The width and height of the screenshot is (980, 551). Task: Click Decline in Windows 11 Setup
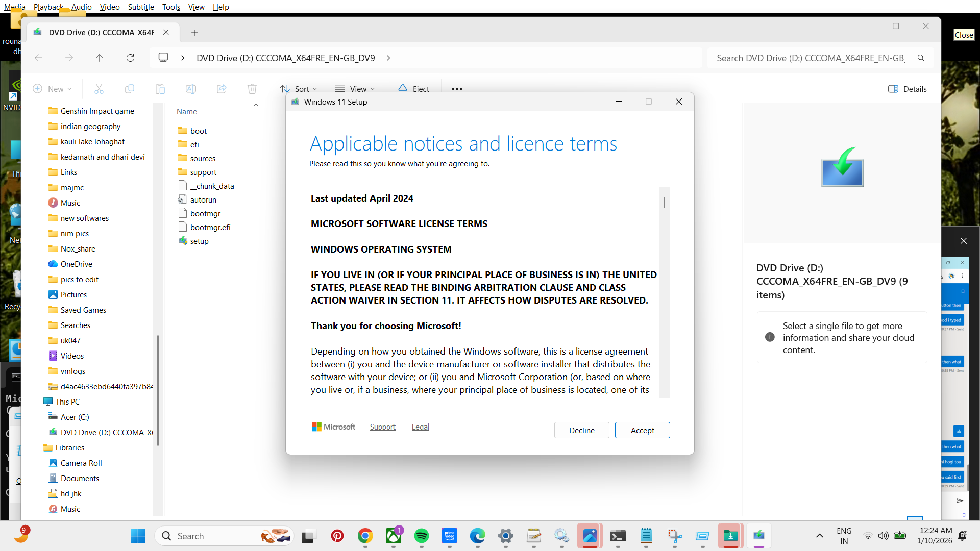(x=581, y=430)
